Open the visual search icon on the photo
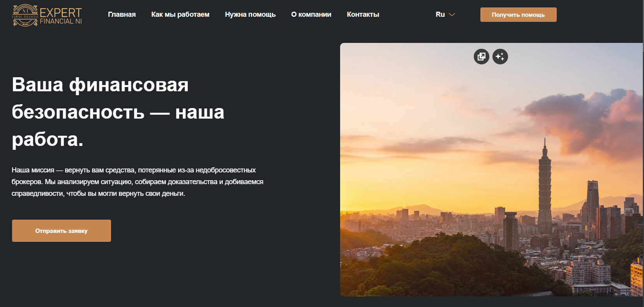Viewport: 644px width, 307px height. click(x=481, y=57)
